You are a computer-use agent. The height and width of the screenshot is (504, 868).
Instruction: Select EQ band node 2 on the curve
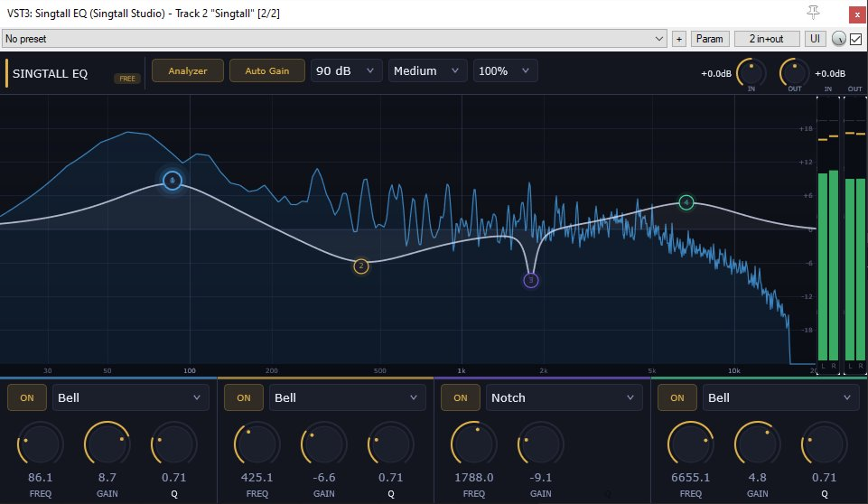point(361,266)
